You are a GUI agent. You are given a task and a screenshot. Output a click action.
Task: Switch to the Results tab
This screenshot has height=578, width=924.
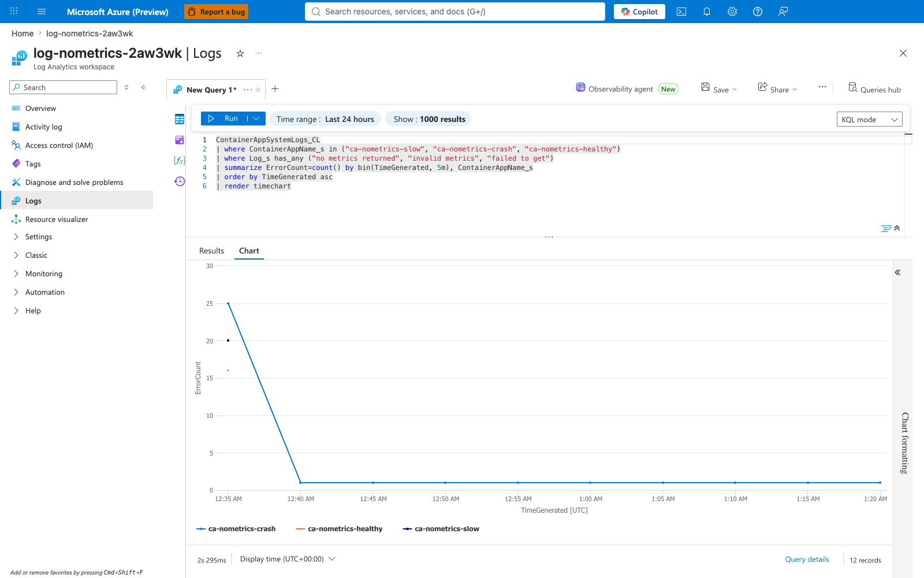pyautogui.click(x=211, y=251)
